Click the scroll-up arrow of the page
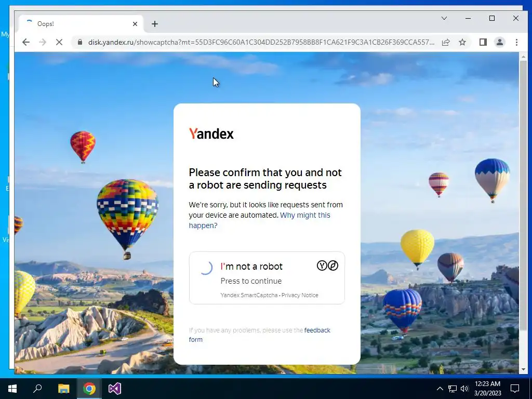The image size is (532, 399). click(x=523, y=57)
